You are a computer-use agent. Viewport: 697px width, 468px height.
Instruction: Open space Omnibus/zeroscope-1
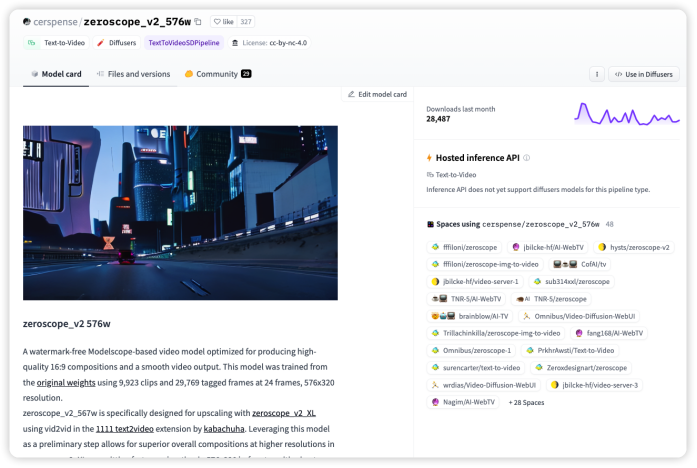tap(472, 350)
